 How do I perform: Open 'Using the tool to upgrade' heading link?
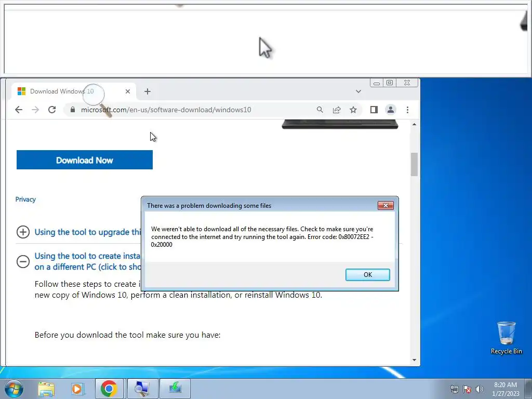point(87,232)
